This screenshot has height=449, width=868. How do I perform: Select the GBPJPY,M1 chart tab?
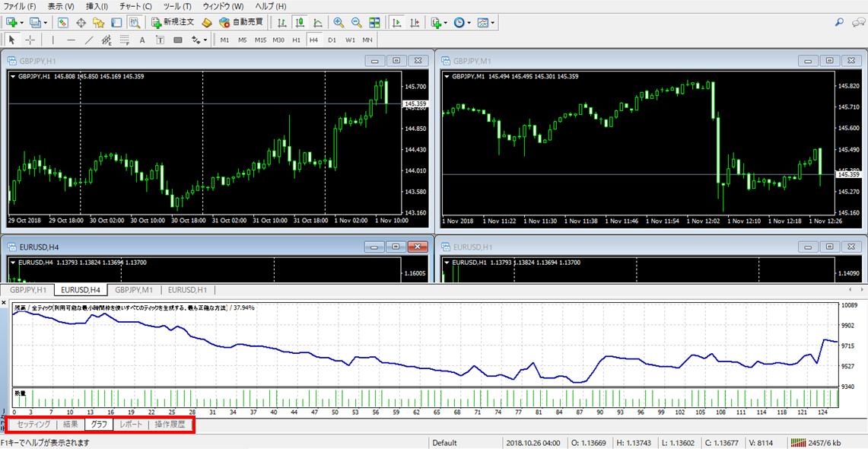tap(134, 290)
